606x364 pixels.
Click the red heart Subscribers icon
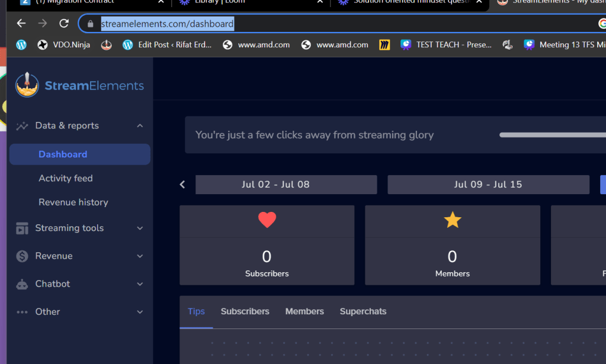click(267, 220)
